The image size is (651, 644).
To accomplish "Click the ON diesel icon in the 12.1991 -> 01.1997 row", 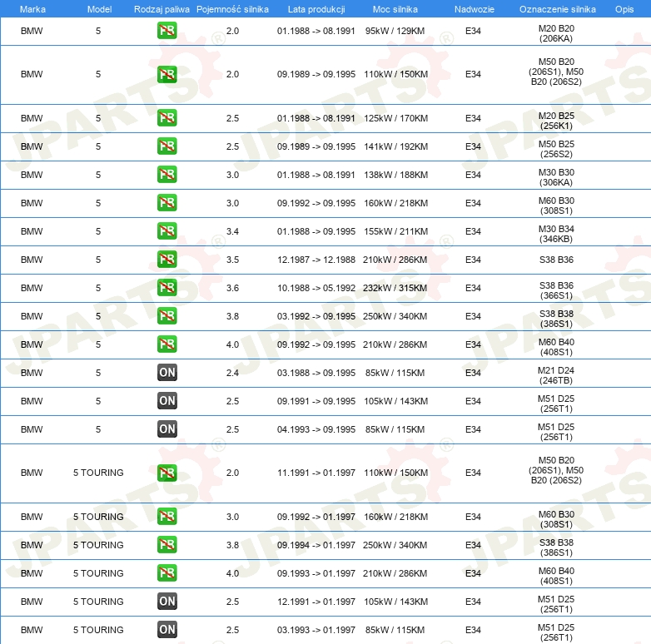I will (x=166, y=602).
